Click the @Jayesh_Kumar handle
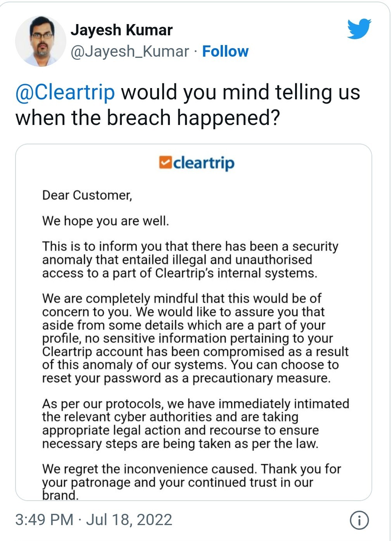This screenshot has width=392, height=541. pyautogui.click(x=130, y=51)
